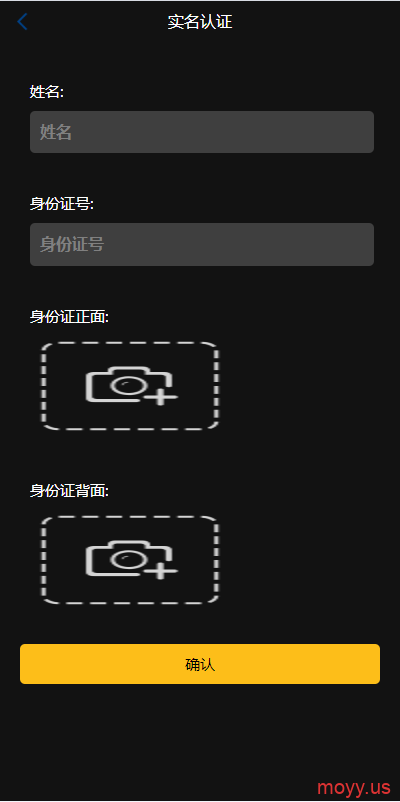Tap the camera icon under 身份证背面
The height and width of the screenshot is (802, 400).
click(131, 560)
